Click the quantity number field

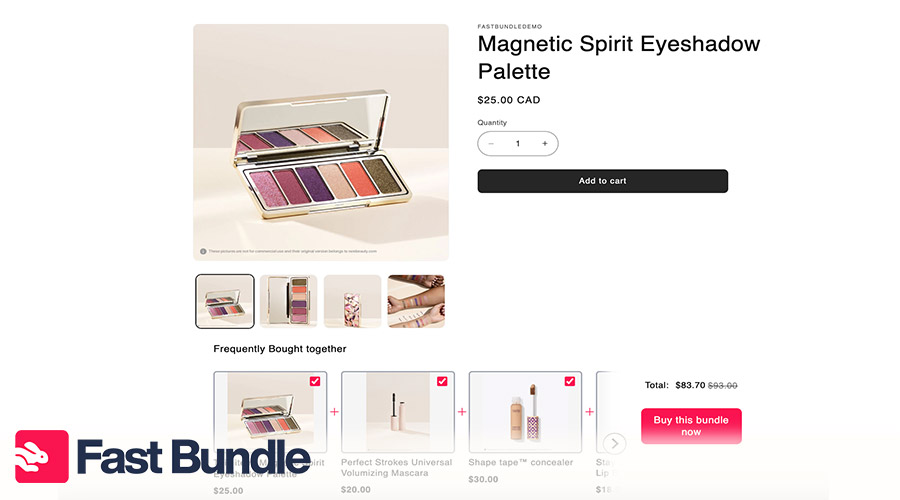click(518, 144)
